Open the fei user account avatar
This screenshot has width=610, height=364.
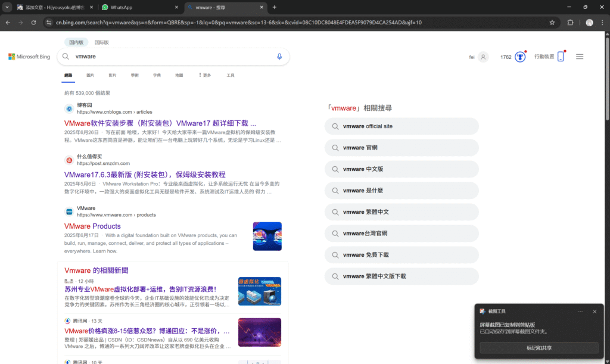tap(483, 57)
